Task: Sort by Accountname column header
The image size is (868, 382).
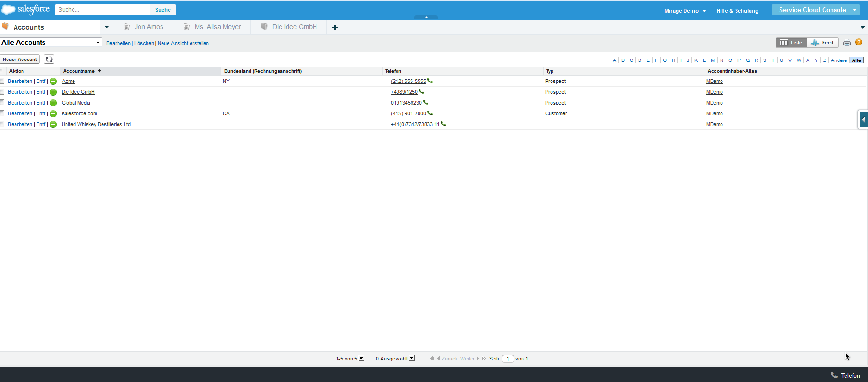Action: click(x=140, y=71)
